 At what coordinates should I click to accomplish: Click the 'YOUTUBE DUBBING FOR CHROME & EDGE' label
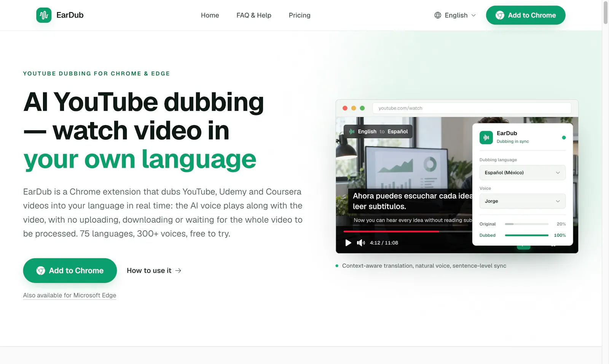pyautogui.click(x=96, y=73)
